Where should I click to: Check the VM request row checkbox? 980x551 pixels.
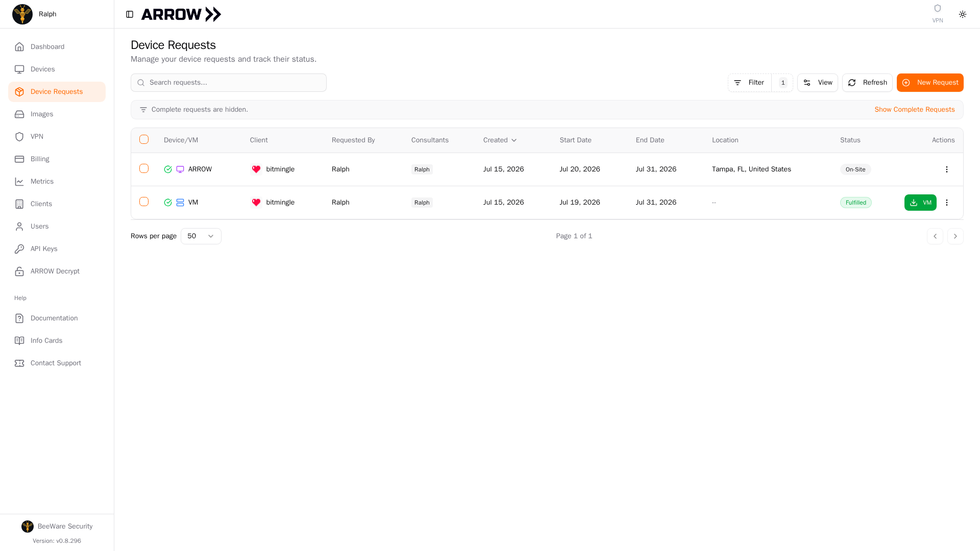coord(144,202)
